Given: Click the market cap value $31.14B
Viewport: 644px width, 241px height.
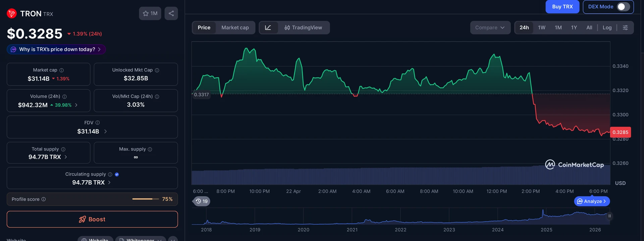Looking at the screenshot, I should pos(39,79).
